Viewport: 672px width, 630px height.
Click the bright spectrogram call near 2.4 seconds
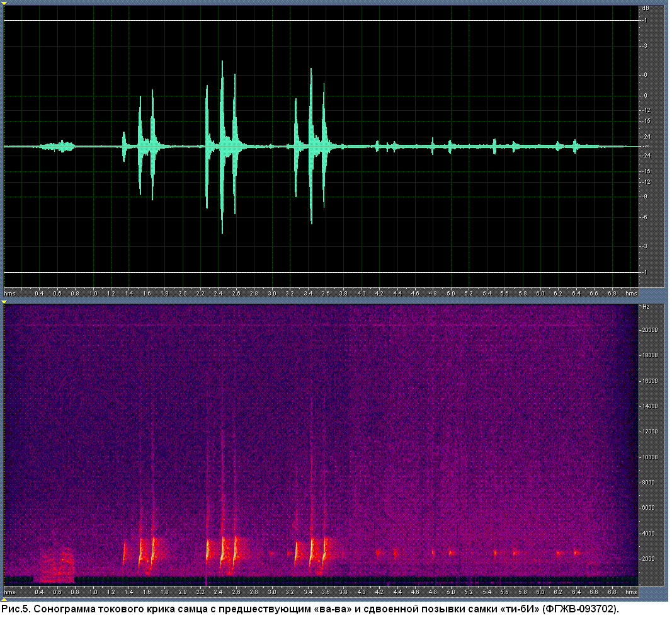pyautogui.click(x=222, y=553)
